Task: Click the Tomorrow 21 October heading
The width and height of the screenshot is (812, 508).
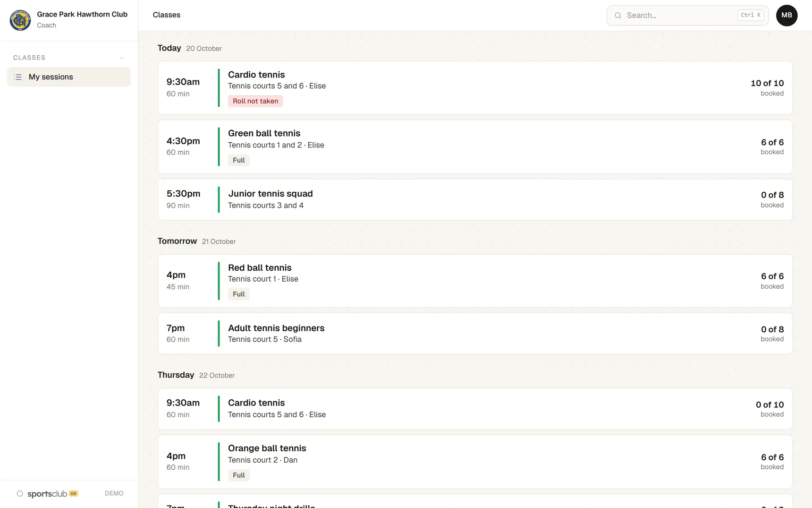Action: (x=196, y=241)
